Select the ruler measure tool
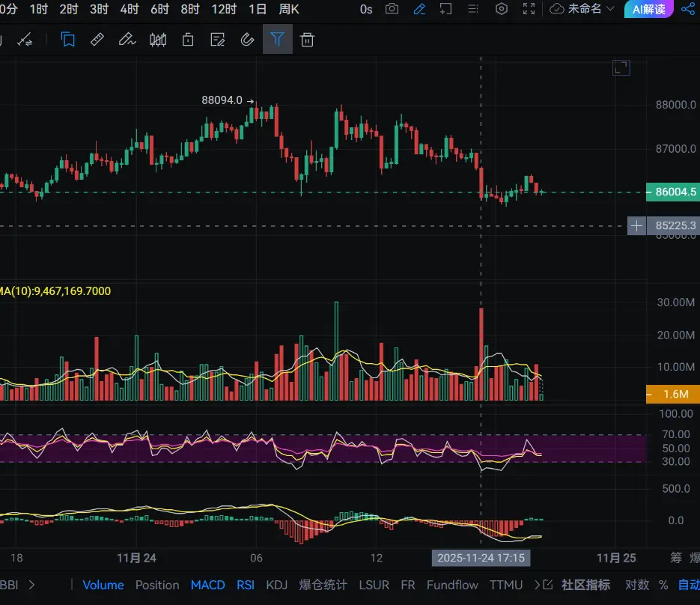Viewport: 700px width, 605px height. (97, 40)
